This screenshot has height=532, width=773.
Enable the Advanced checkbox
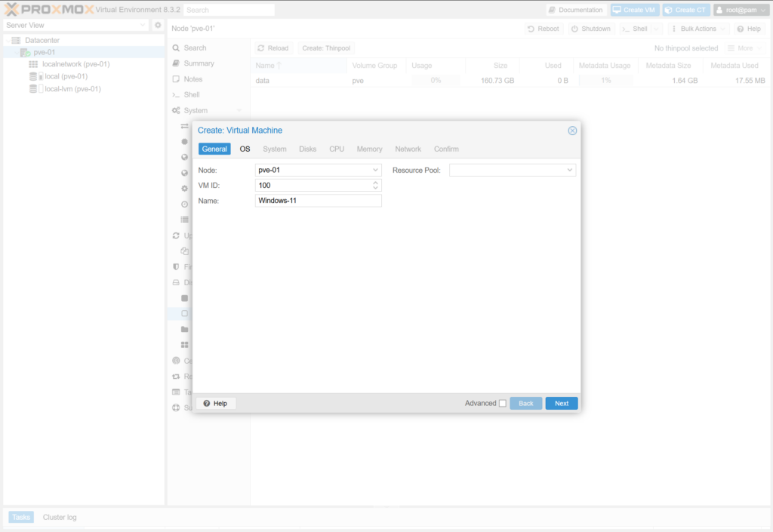[503, 404]
